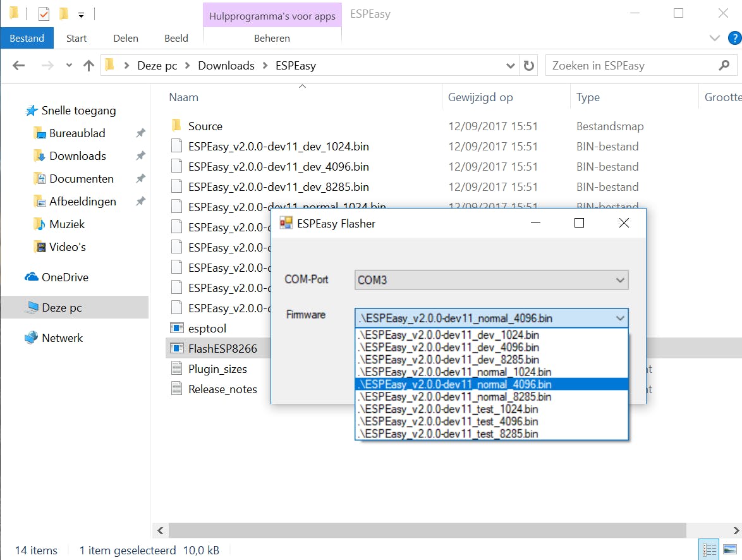
Task: Expand the COM-Port dropdown showing COM3
Action: 491,279
